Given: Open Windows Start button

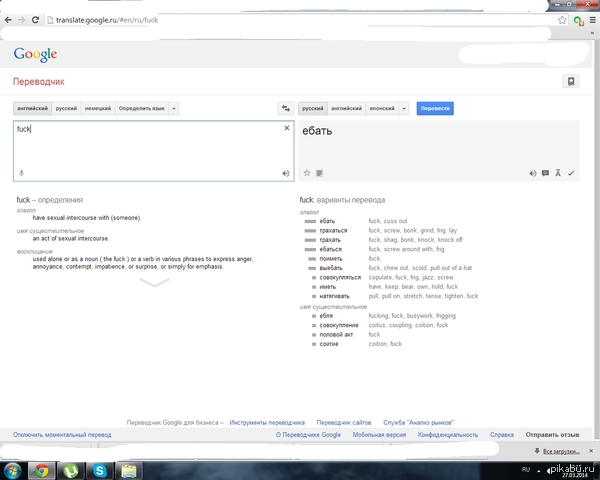Looking at the screenshot, I should coord(12,470).
